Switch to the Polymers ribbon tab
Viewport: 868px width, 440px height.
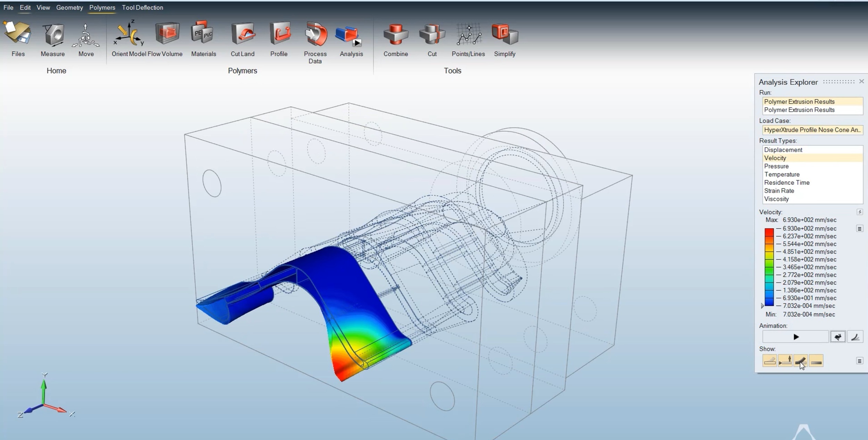[102, 7]
